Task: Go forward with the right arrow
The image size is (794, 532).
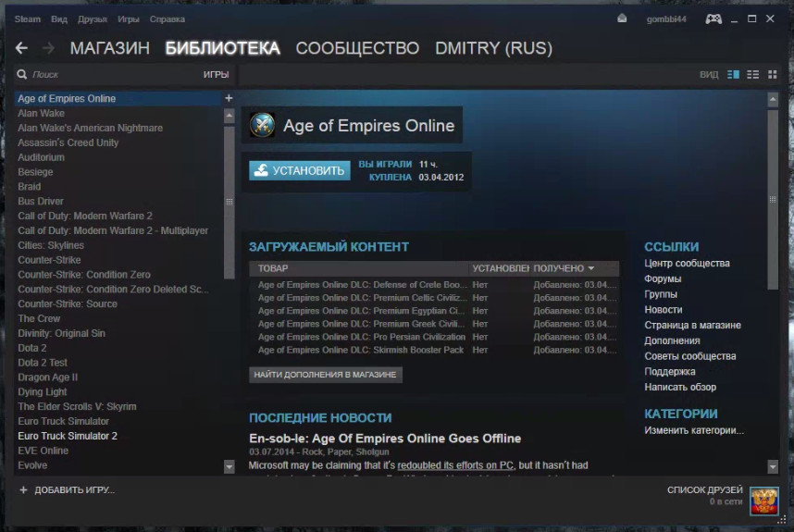Action: click(49, 48)
